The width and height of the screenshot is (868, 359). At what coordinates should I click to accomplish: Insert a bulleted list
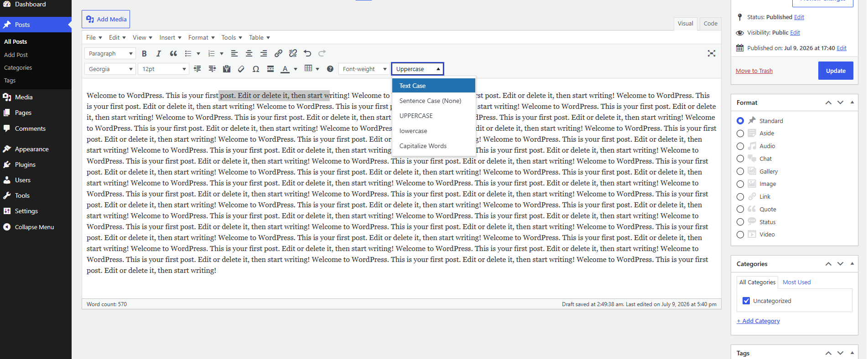[188, 53]
